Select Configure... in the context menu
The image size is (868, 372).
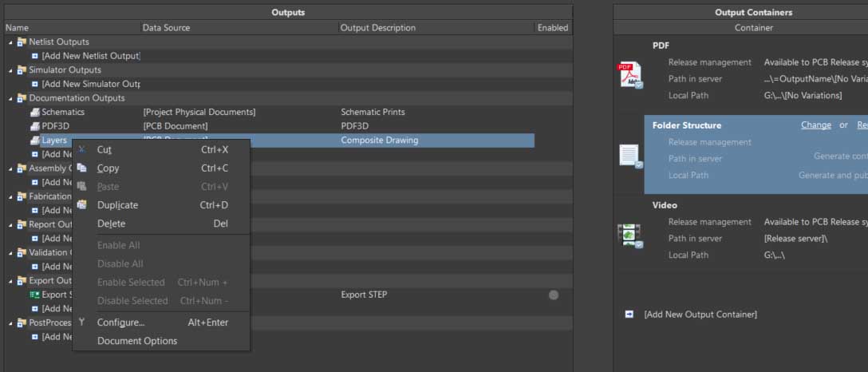click(x=120, y=323)
